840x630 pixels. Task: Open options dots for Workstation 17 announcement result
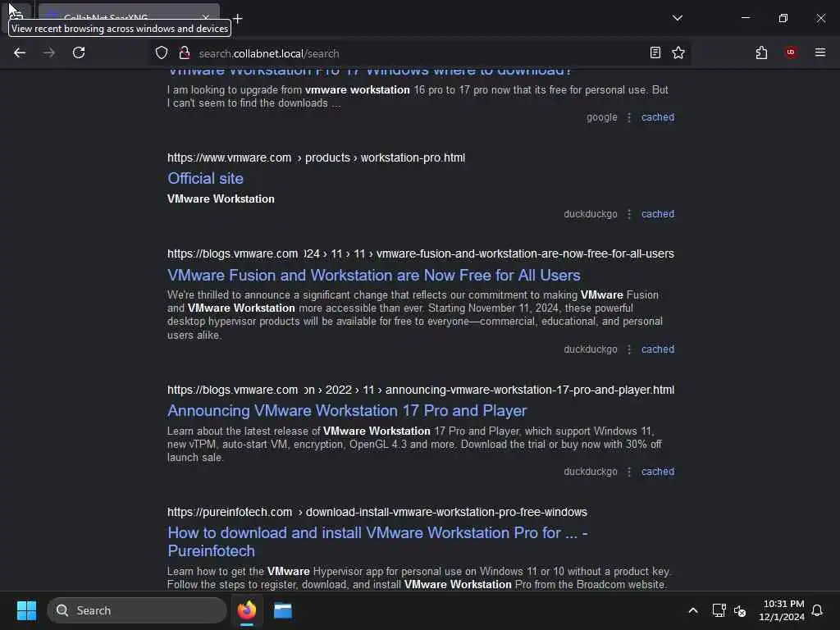pyautogui.click(x=629, y=472)
